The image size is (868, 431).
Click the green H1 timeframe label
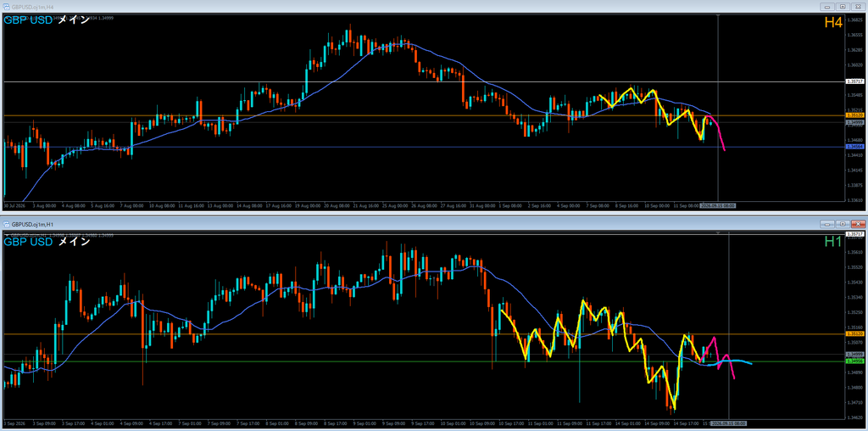[833, 242]
